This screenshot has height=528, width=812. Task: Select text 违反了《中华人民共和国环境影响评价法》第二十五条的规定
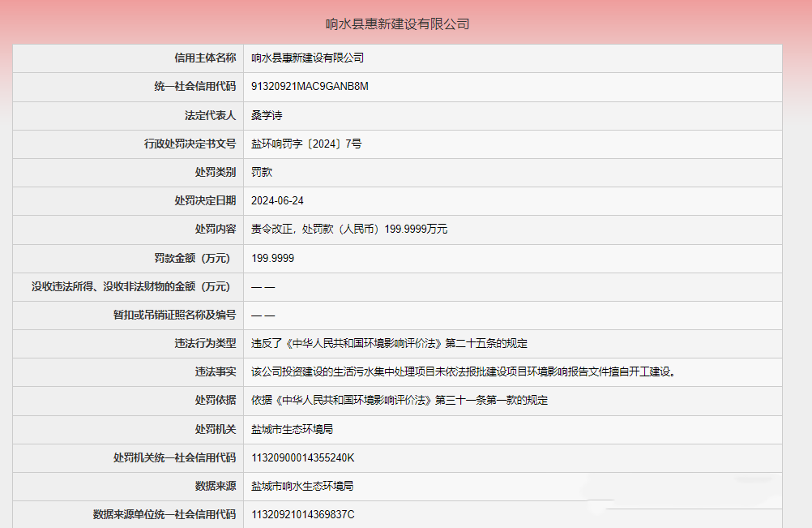click(389, 343)
